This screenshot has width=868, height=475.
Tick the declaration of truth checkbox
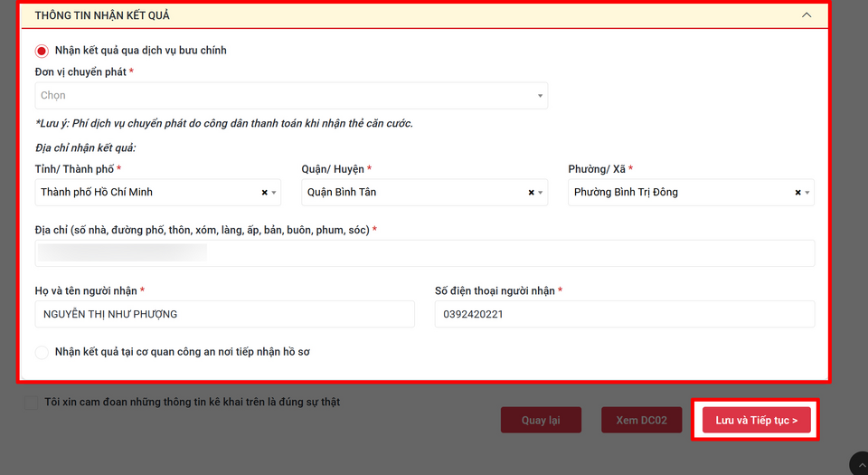(x=33, y=403)
